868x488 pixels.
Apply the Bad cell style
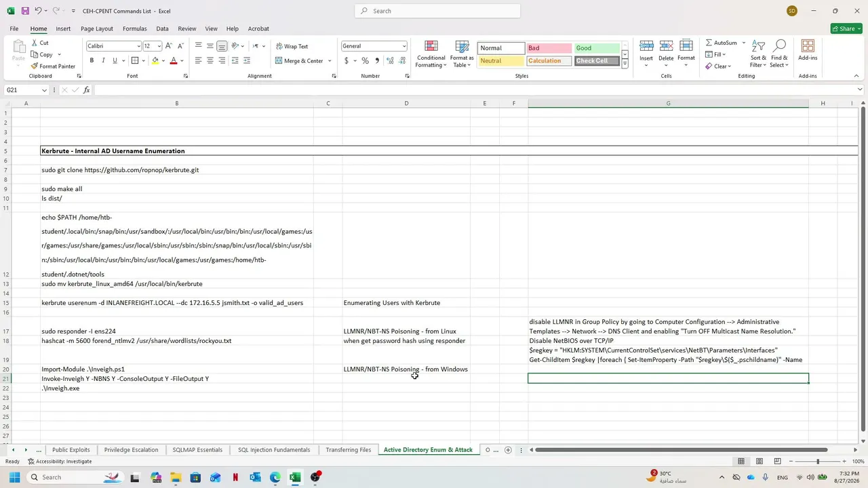click(549, 48)
